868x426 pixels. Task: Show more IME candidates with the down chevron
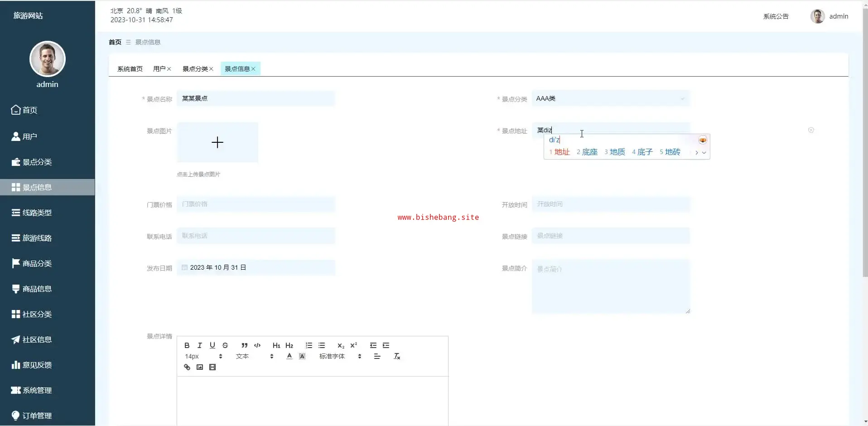pos(704,153)
